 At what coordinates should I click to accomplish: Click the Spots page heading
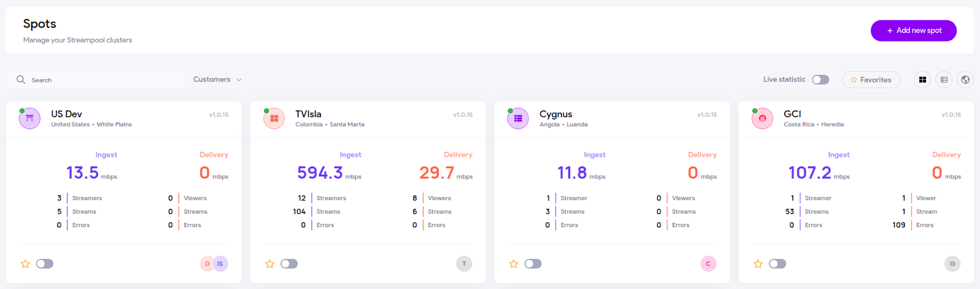pyautogui.click(x=40, y=24)
